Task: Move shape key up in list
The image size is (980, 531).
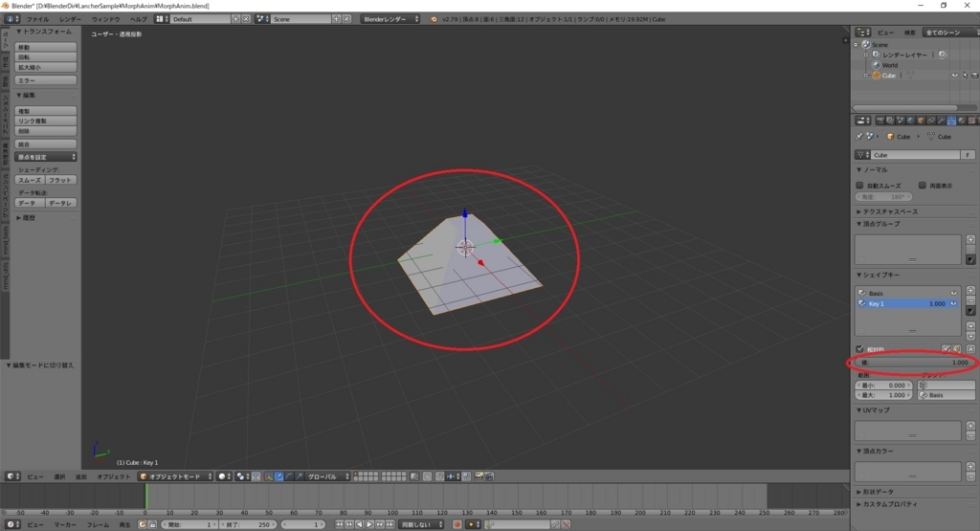Action: coord(970,326)
